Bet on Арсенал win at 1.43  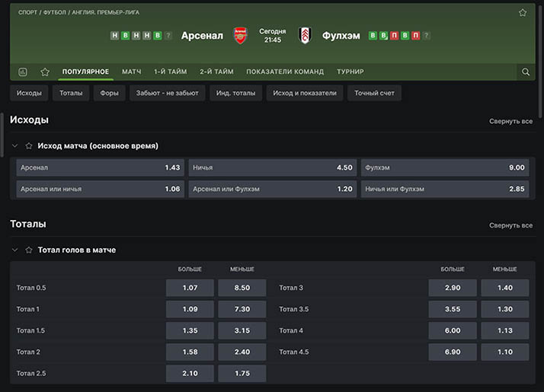click(101, 167)
